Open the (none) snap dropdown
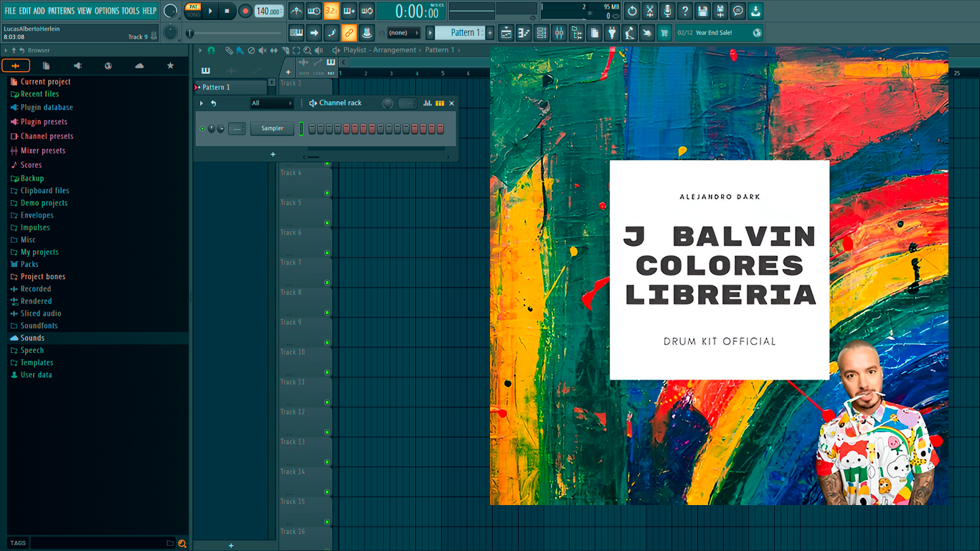Screen dimensions: 980x551 [x=404, y=33]
